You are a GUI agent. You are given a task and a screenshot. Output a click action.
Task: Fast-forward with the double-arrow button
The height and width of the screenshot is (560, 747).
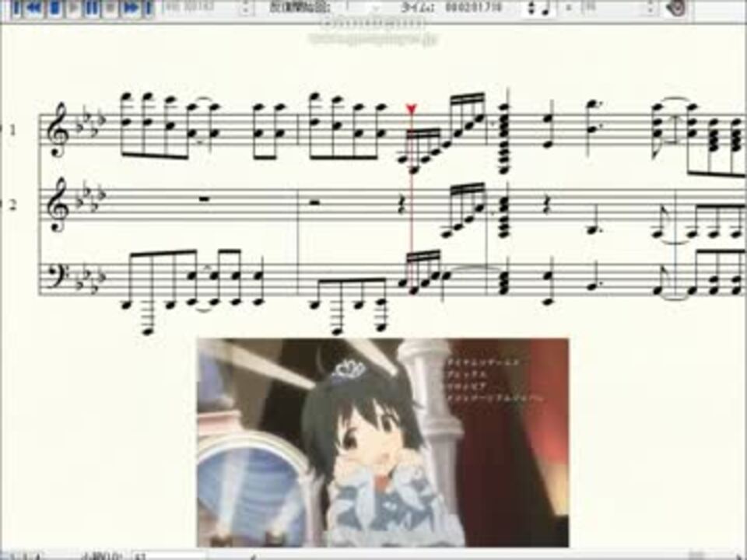[x=131, y=8]
